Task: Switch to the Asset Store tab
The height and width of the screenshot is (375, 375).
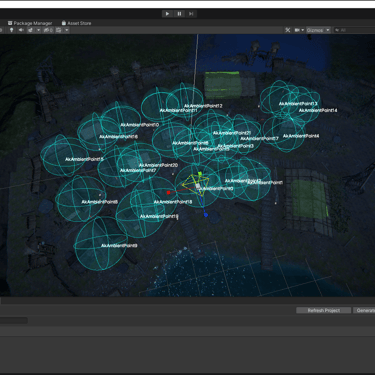Action: click(x=76, y=23)
